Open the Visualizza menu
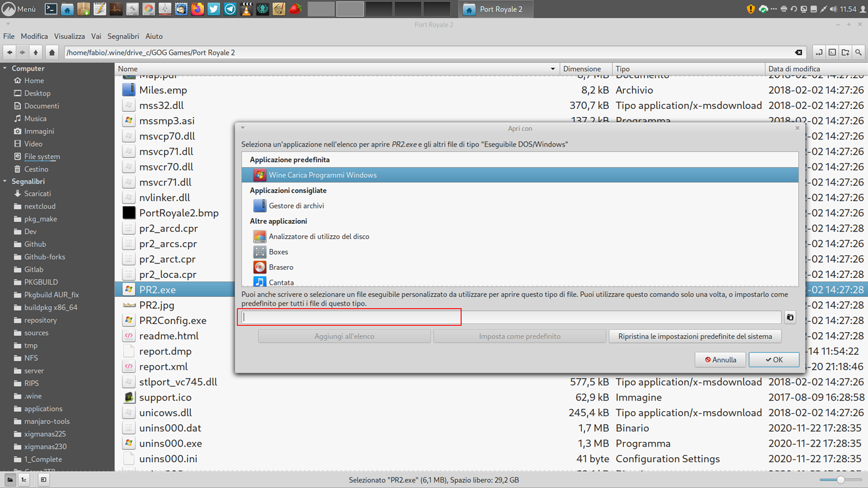Screen dimensions: 868x488 click(x=69, y=36)
